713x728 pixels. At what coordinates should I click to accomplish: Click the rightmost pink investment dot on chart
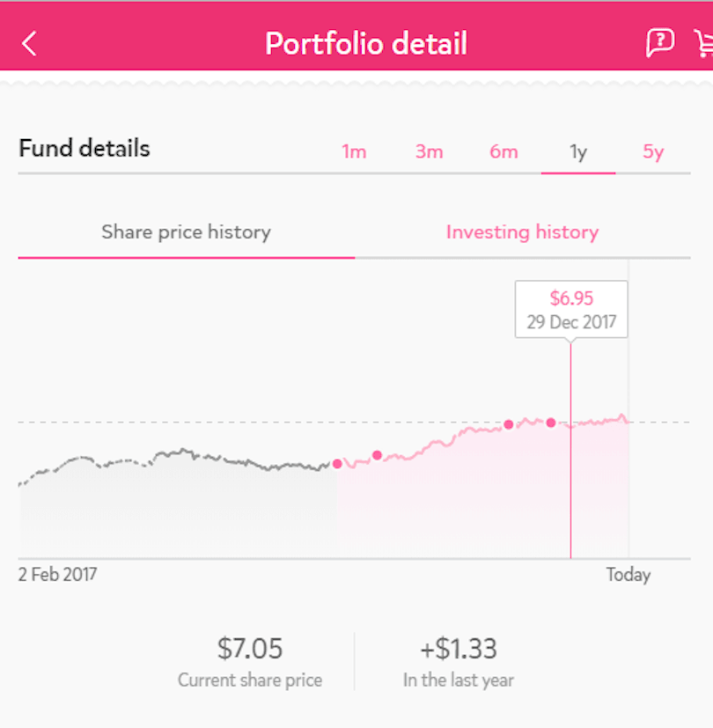[x=551, y=423]
